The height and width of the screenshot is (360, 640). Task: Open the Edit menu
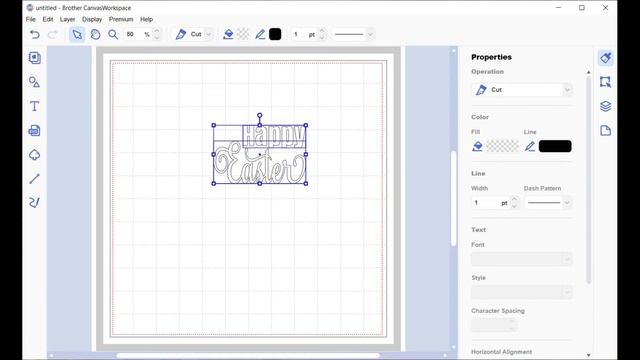click(x=48, y=19)
